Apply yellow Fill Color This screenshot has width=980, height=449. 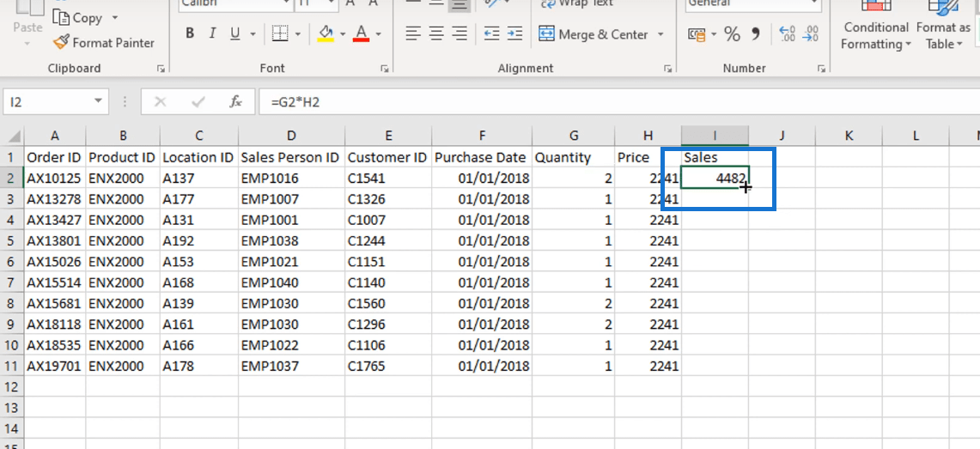[326, 33]
